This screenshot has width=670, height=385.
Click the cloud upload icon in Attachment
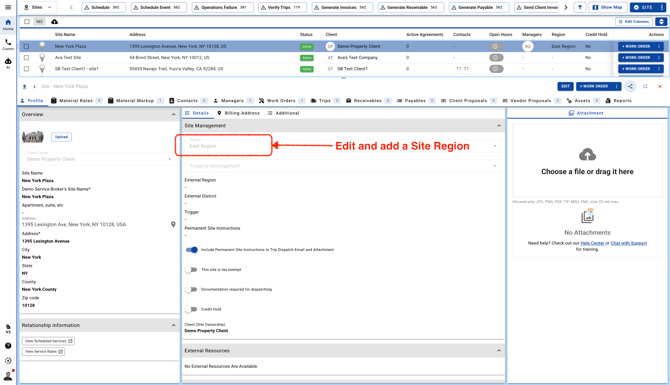coord(588,155)
